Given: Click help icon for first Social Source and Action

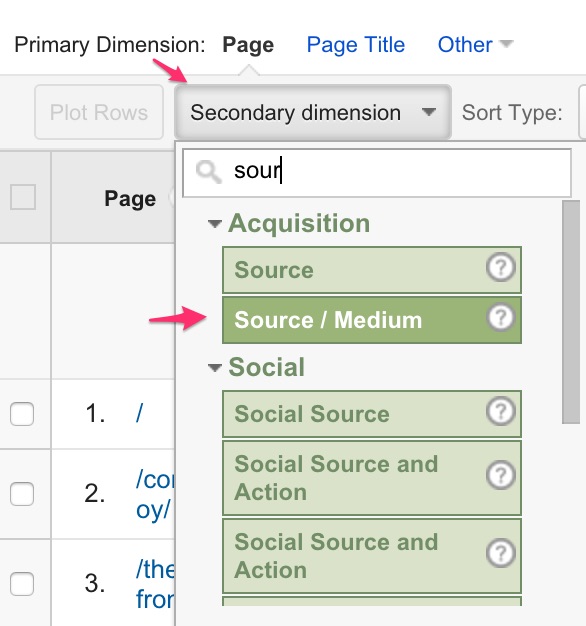Looking at the screenshot, I should pos(501,475).
